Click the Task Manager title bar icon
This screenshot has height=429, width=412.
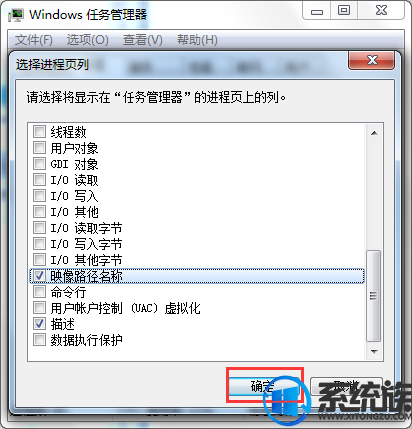16,15
